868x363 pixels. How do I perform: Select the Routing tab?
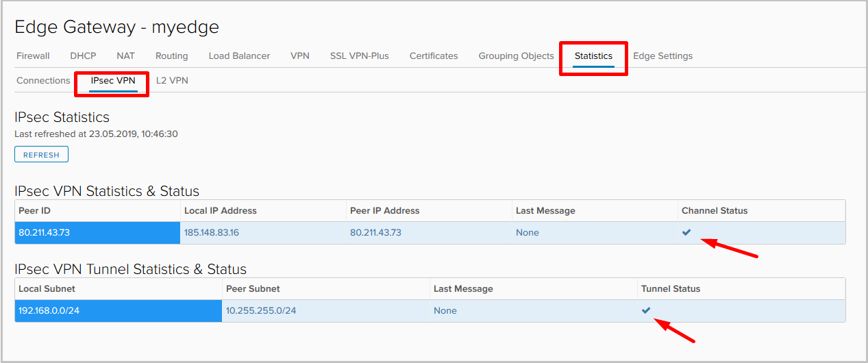[x=171, y=55]
